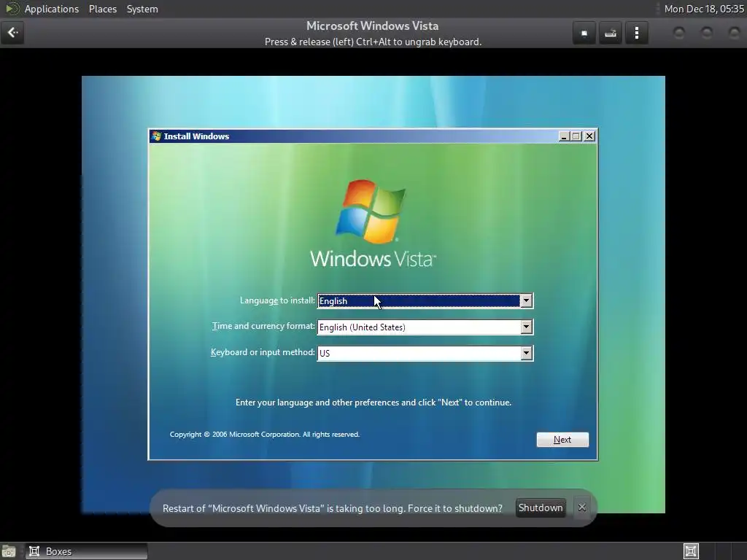Click the 'Microsoft Windows Vista' header title
The height and width of the screenshot is (560, 747).
[x=373, y=26]
